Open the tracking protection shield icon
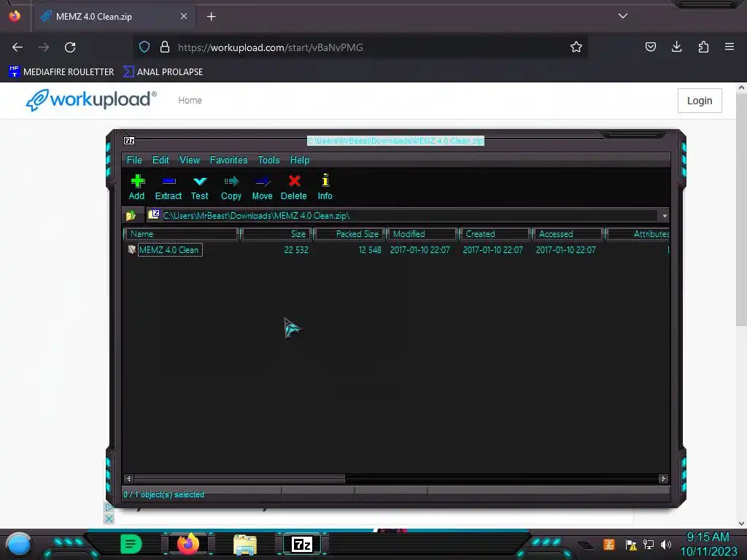 tap(144, 47)
